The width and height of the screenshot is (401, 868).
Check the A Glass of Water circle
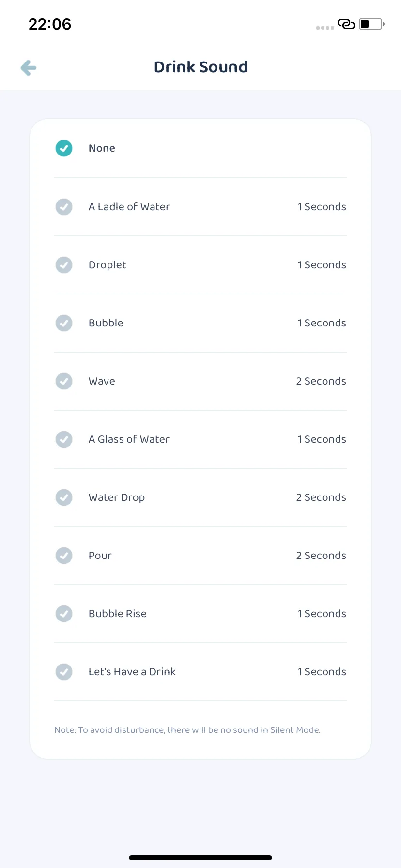coord(64,439)
